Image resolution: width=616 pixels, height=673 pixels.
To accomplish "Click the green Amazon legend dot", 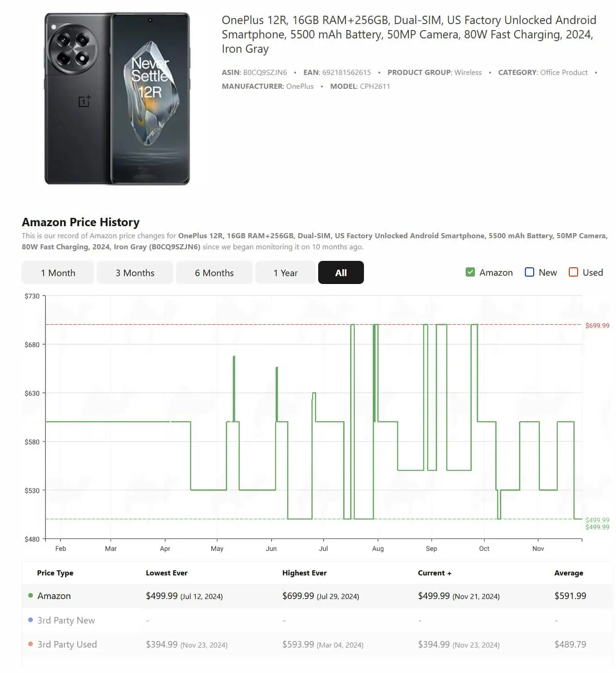I will point(31,596).
